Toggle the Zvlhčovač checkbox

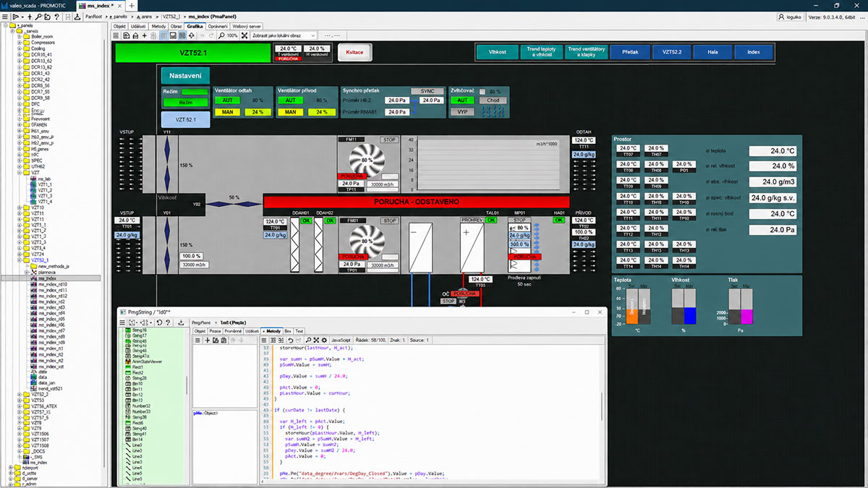coord(482,91)
